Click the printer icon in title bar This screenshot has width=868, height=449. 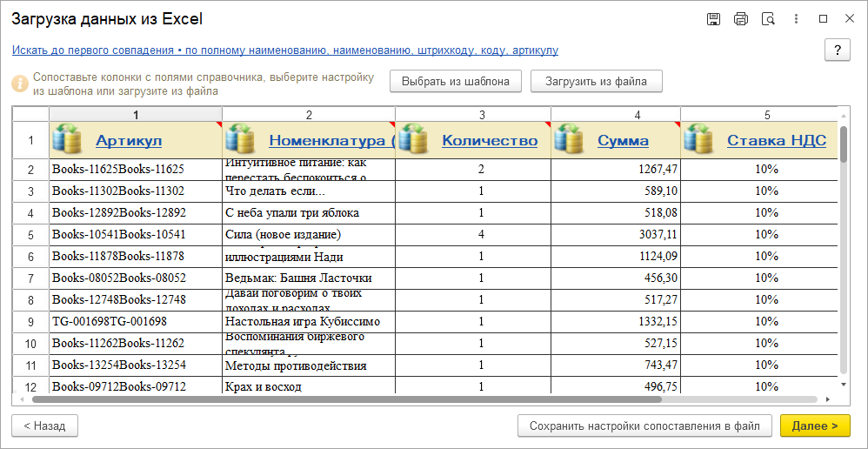coord(740,19)
